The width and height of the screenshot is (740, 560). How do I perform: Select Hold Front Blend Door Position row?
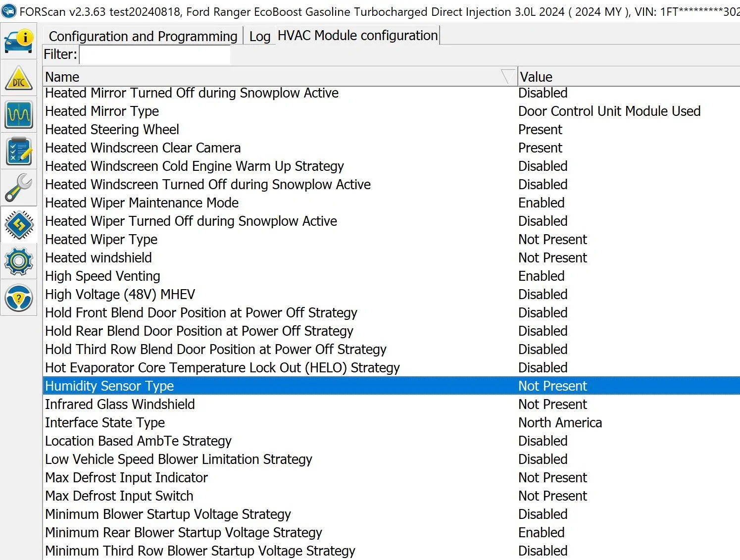(392, 312)
